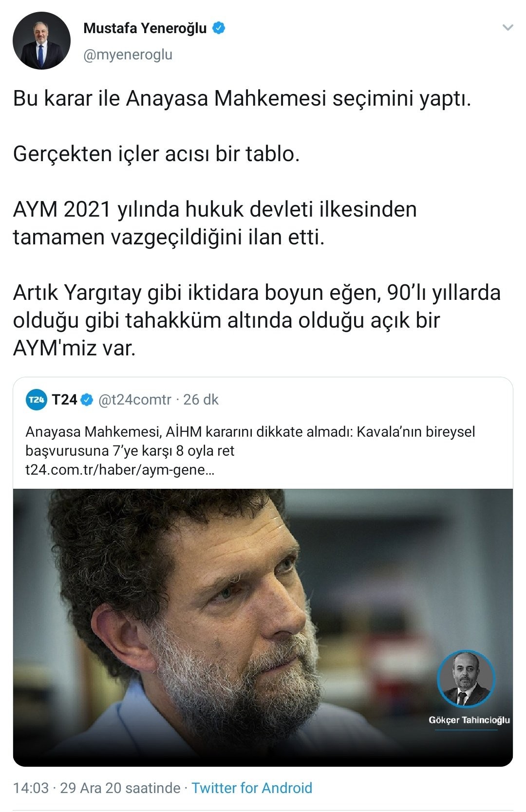This screenshot has width=526, height=812.
Task: Open Mustafa Yeneroğlu's profile picture
Action: [x=42, y=41]
